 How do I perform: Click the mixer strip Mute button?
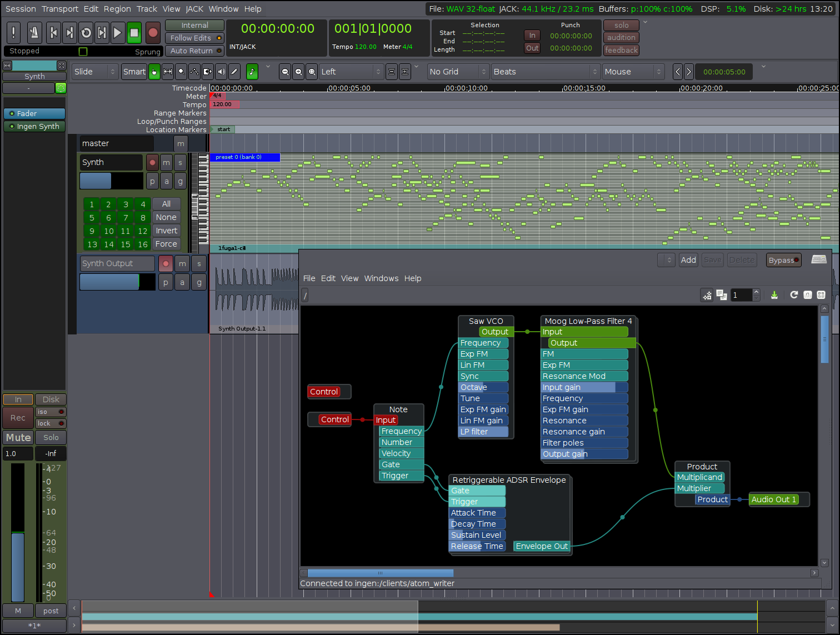18,438
